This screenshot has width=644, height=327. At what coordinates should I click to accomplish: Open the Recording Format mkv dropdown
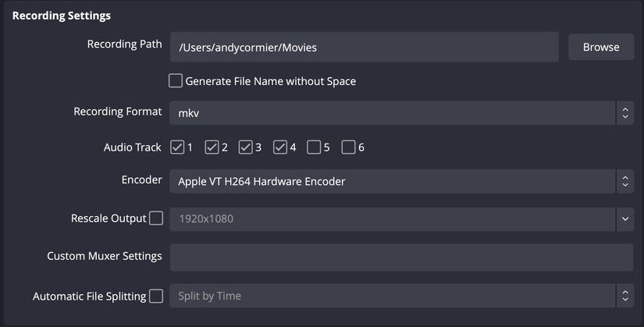pos(392,112)
